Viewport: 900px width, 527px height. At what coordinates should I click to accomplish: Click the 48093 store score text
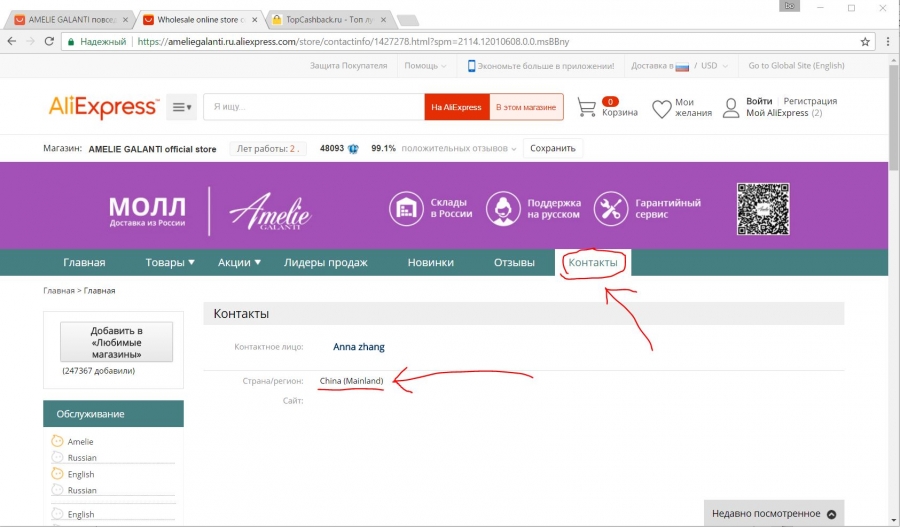[332, 148]
